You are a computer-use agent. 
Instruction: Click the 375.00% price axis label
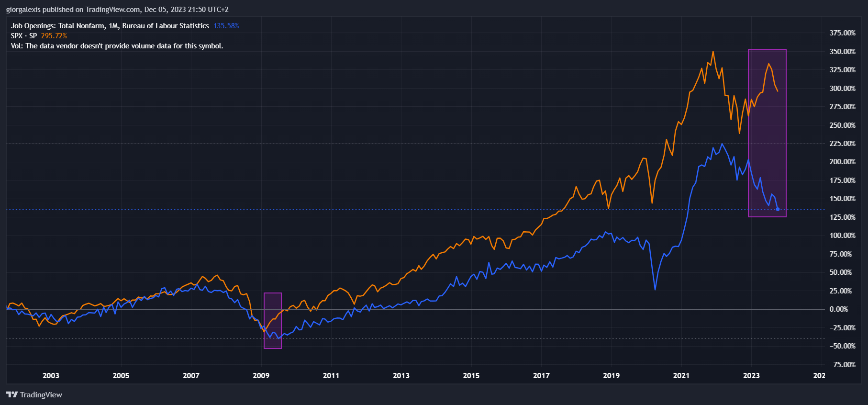(x=842, y=33)
